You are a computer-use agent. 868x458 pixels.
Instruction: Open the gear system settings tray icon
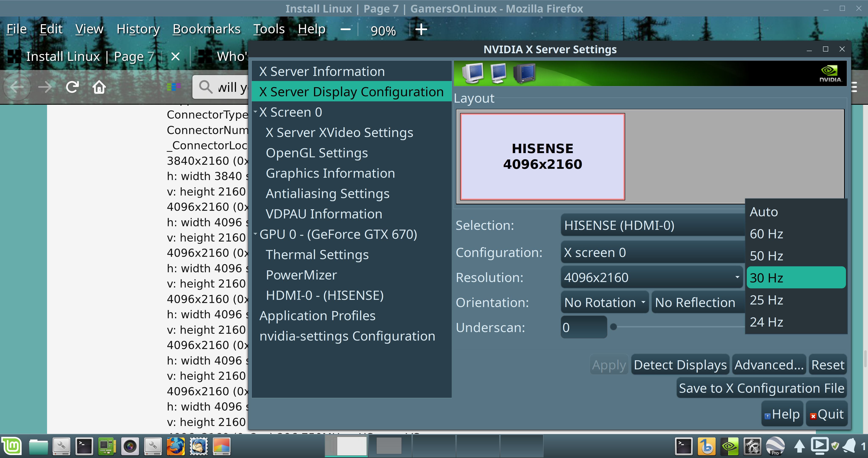point(752,447)
